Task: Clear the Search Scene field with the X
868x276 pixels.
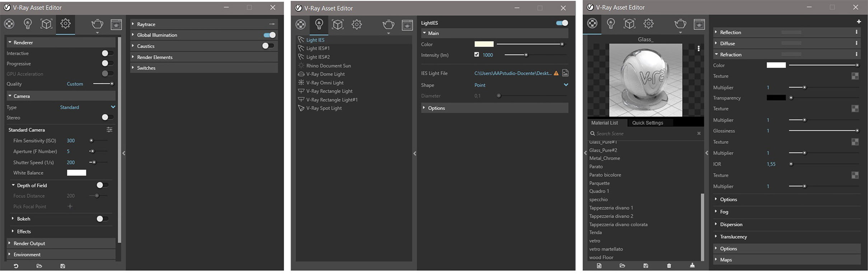Action: [x=699, y=133]
